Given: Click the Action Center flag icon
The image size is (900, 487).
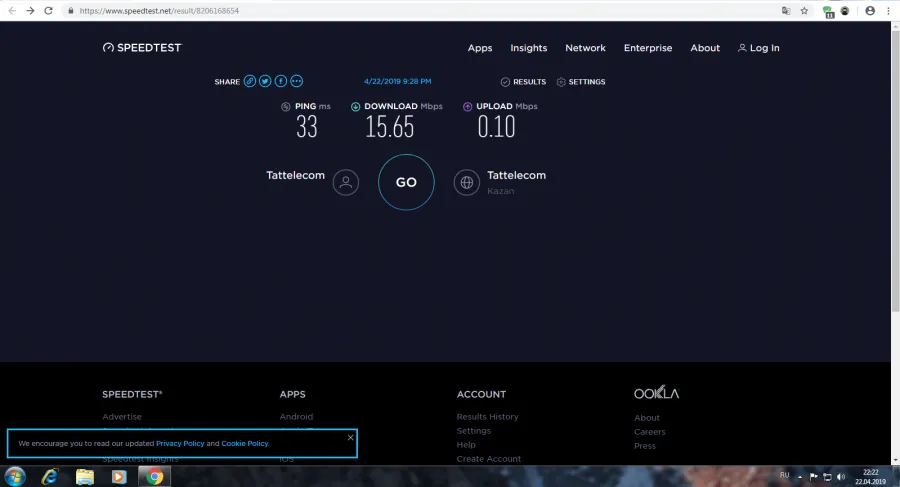Looking at the screenshot, I should click(813, 477).
